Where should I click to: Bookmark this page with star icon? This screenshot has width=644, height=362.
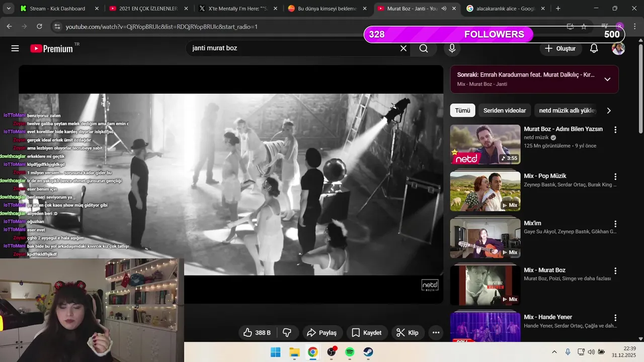point(584,26)
